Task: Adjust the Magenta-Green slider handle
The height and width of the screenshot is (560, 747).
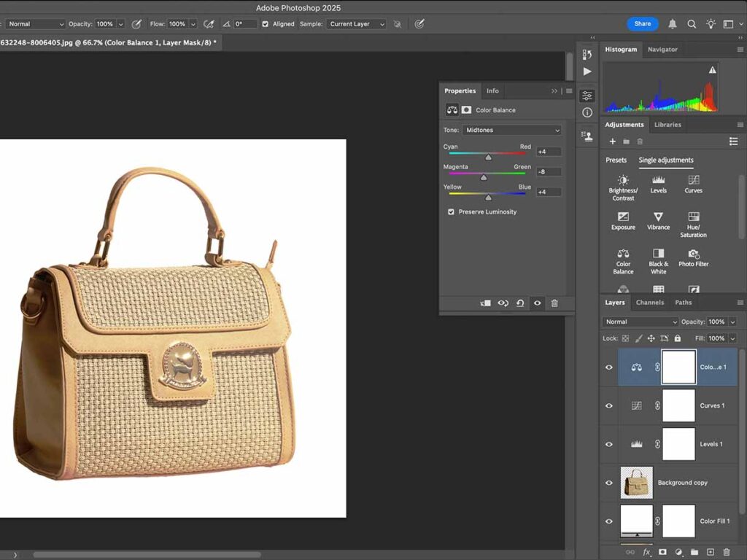Action: (x=484, y=177)
